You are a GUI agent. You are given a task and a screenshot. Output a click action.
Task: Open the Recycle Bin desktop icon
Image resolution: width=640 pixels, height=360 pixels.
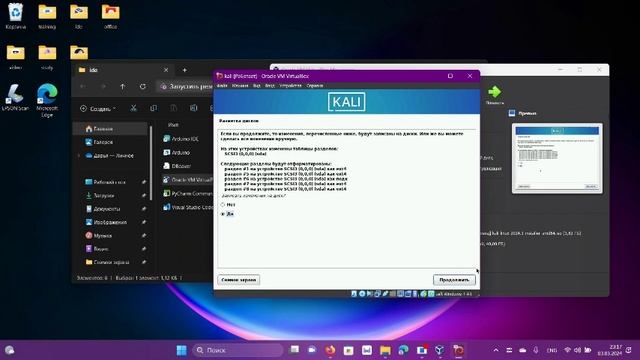point(16,16)
